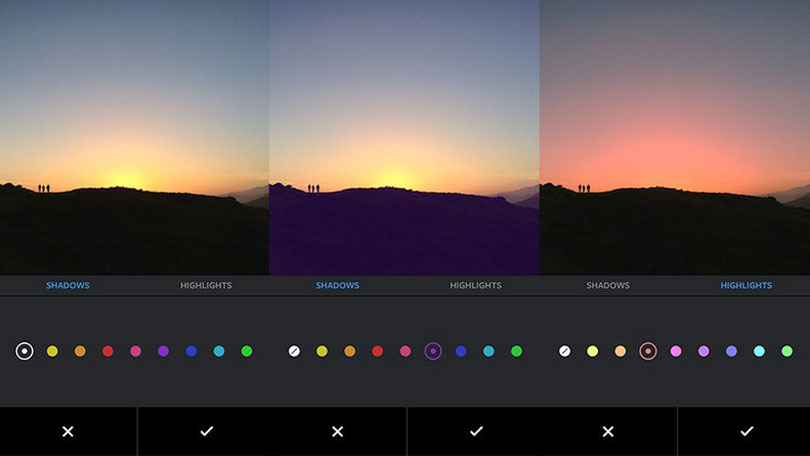Choose the no-color slash swatch in the middle panel
The width and height of the screenshot is (810, 456).
(294, 351)
